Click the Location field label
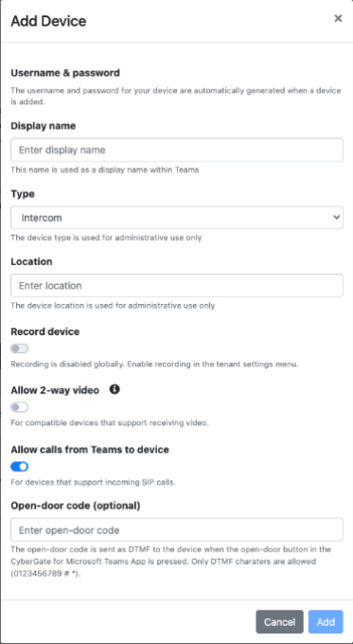Screen dimensions: 353x644 tap(31, 261)
